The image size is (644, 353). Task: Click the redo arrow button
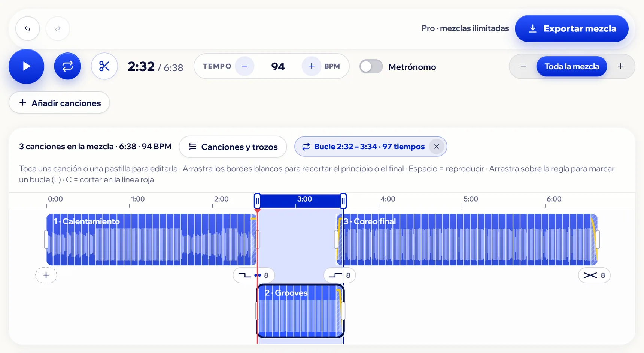pyautogui.click(x=58, y=28)
